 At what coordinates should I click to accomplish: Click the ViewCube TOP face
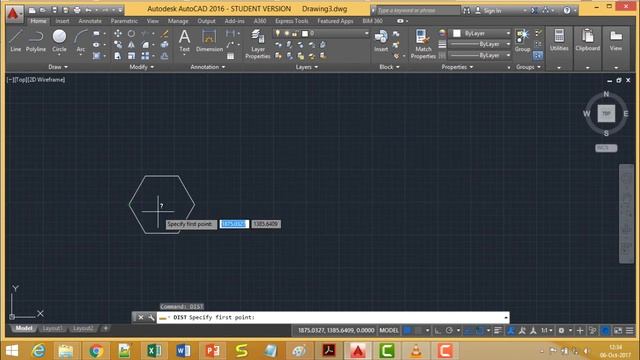point(606,113)
